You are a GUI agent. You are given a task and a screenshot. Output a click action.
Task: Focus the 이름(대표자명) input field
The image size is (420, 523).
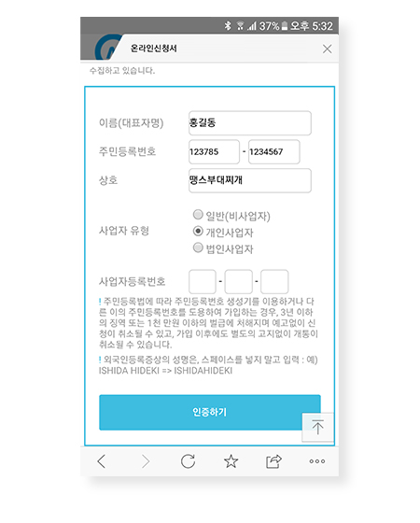tap(250, 123)
